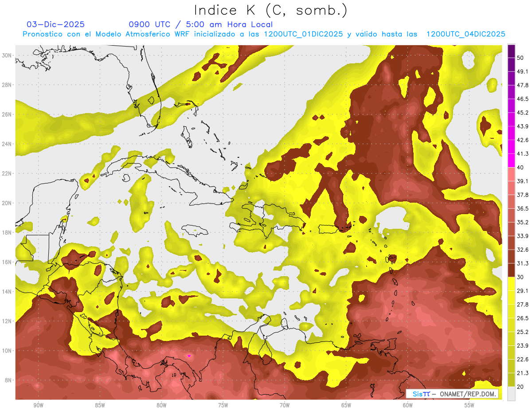This screenshot has height=411, width=532.
Task: Click the 85W longitude axis label
Action: pyautogui.click(x=100, y=405)
